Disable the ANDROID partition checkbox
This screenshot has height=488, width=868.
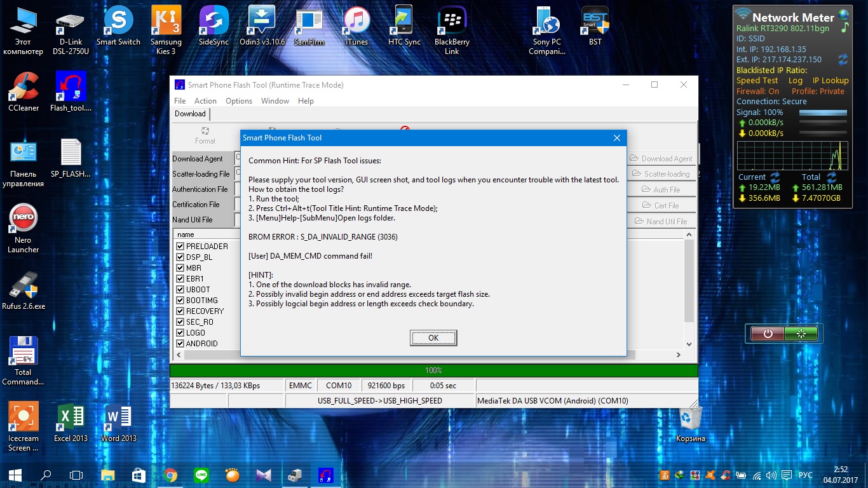[180, 344]
